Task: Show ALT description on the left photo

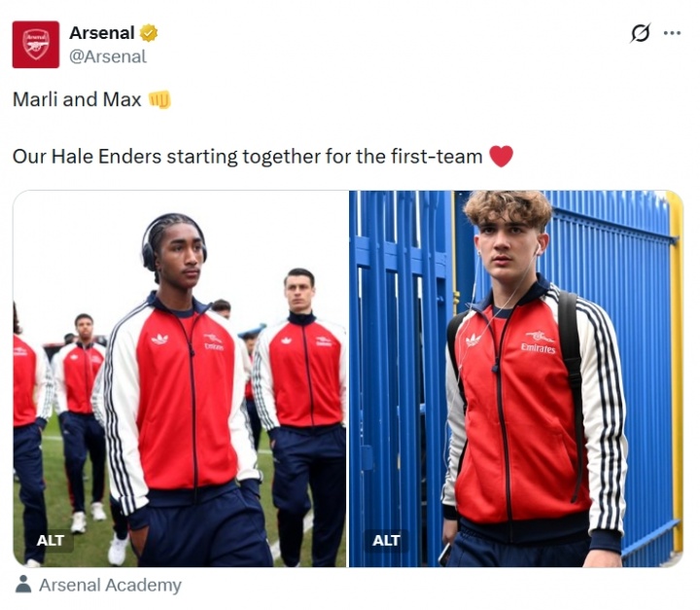Action: pos(51,540)
